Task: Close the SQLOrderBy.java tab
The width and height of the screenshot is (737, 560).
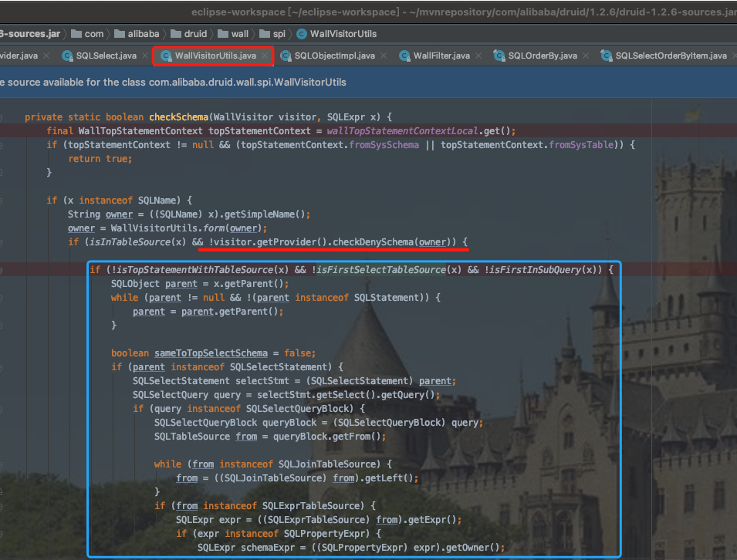Action: point(586,56)
